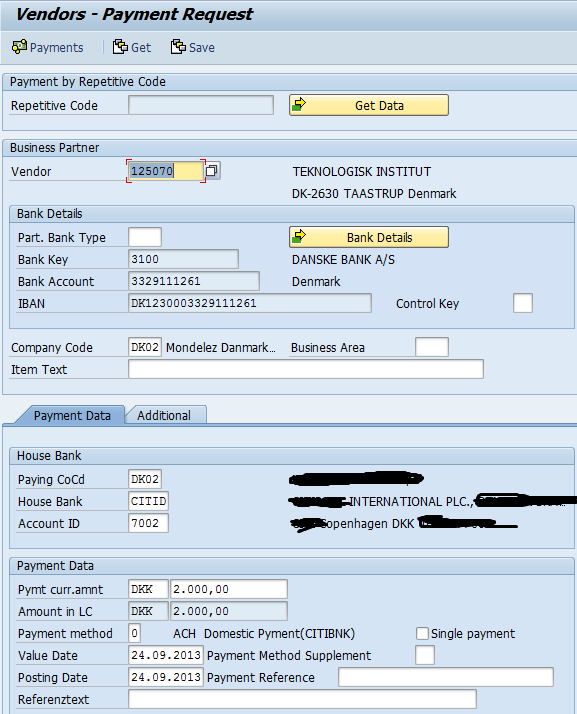Click the Payment by Repetitive Code header

88,82
